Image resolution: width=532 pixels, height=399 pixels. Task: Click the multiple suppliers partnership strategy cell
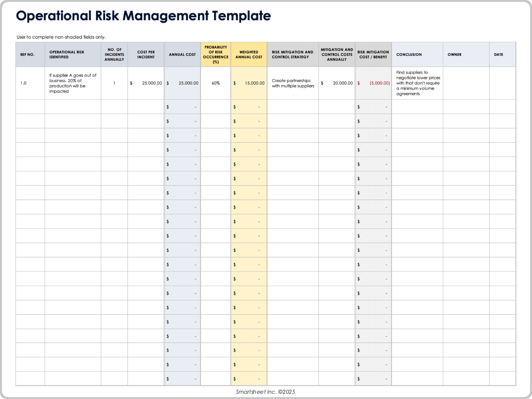(x=292, y=83)
